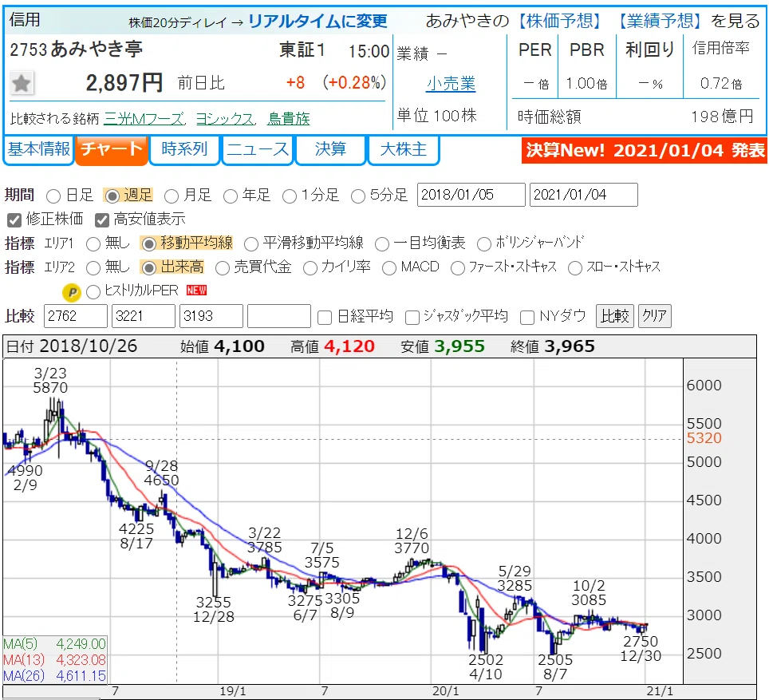The height and width of the screenshot is (700, 769).
Task: Switch to the 時系列 tab
Action: pos(184,150)
